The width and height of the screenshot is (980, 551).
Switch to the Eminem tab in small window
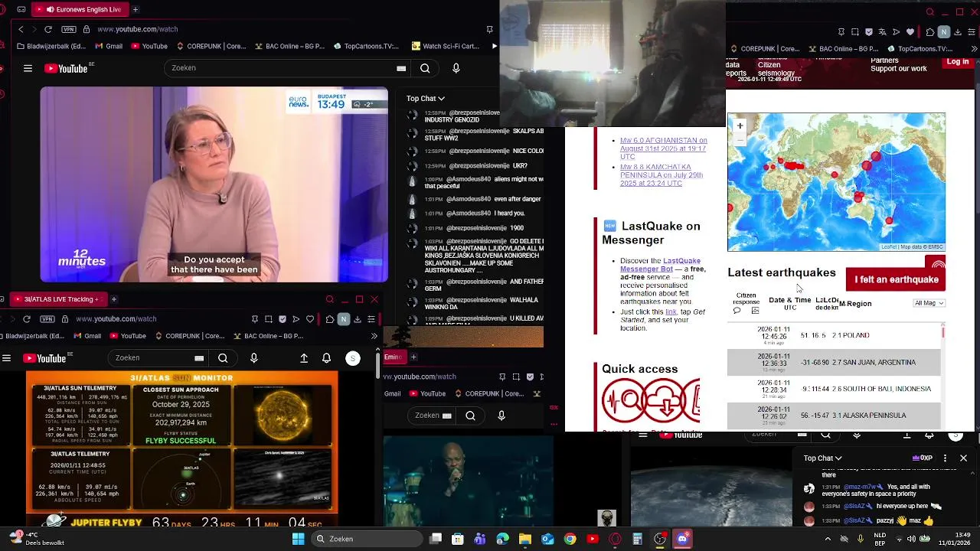pos(393,357)
